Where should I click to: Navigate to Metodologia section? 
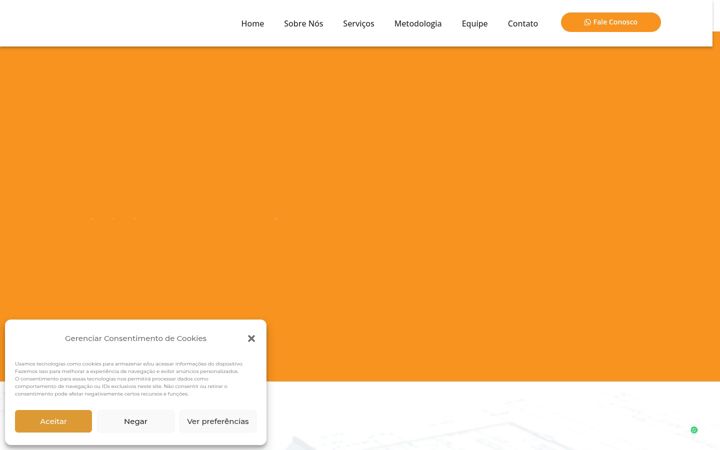tap(417, 24)
